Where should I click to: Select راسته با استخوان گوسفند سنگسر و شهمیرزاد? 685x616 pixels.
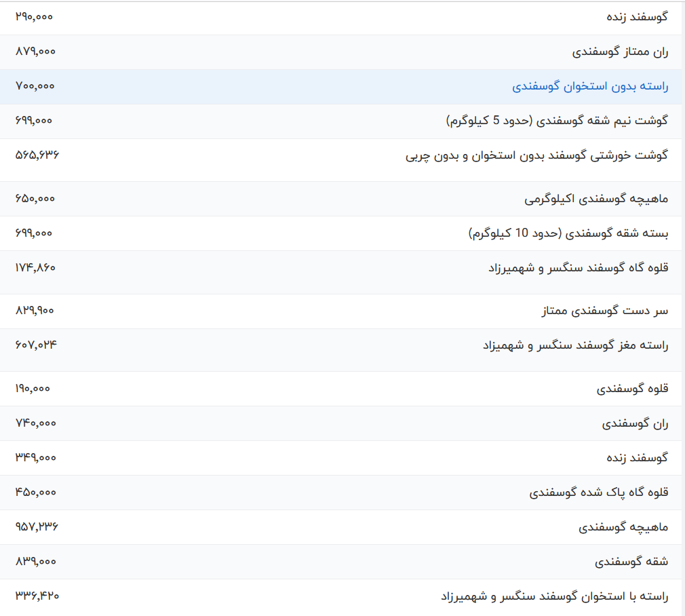pyautogui.click(x=554, y=596)
